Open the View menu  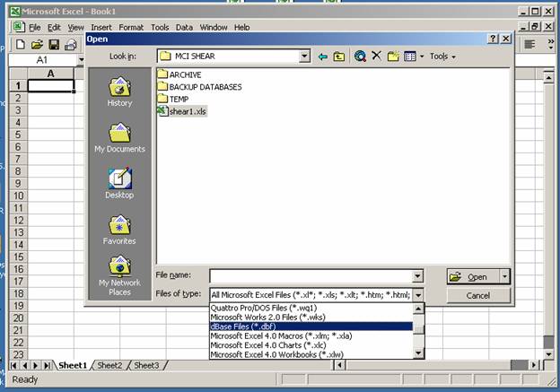(75, 28)
